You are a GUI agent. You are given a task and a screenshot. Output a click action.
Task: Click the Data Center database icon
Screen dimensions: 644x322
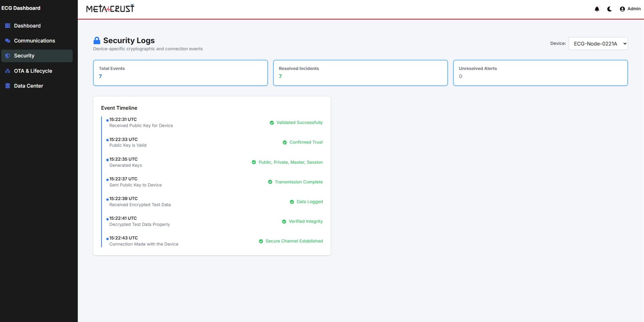(x=8, y=86)
